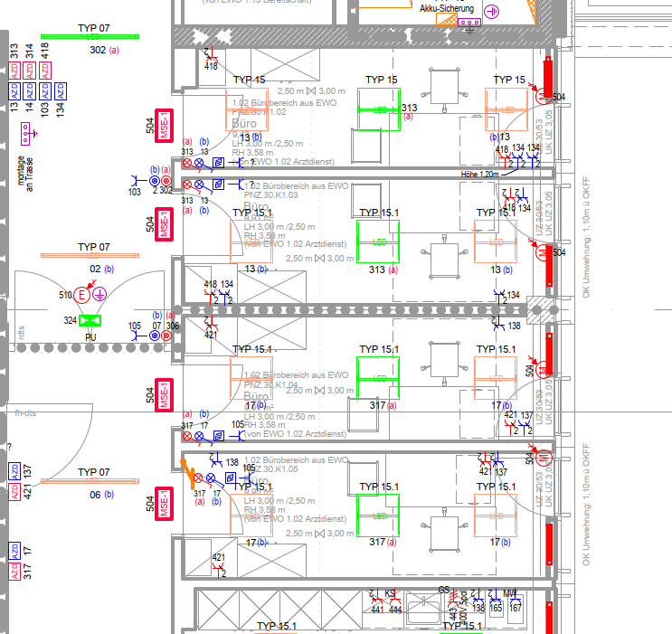Click the number 510 beside the E circle
The height and width of the screenshot is (634, 672).
65,295
